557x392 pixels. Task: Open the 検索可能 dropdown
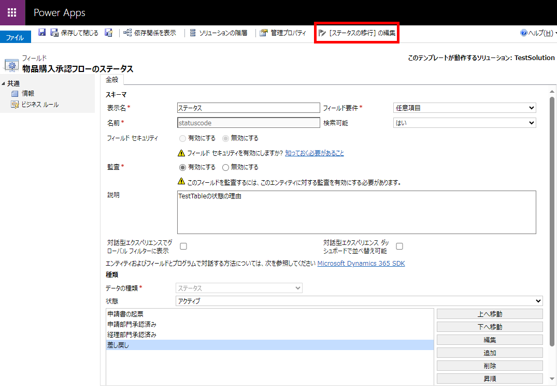(465, 123)
